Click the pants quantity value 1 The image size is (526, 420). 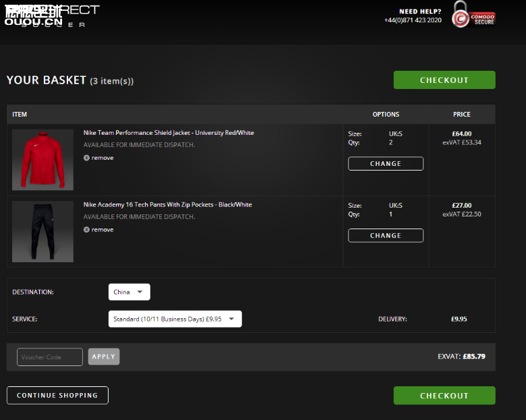pyautogui.click(x=390, y=214)
